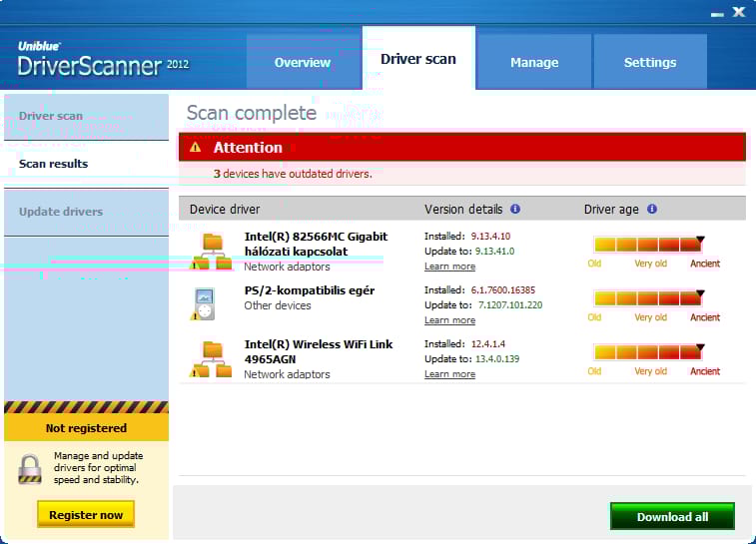Select Driver scan in the sidebar
Image resolution: width=756 pixels, height=544 pixels.
click(x=86, y=116)
